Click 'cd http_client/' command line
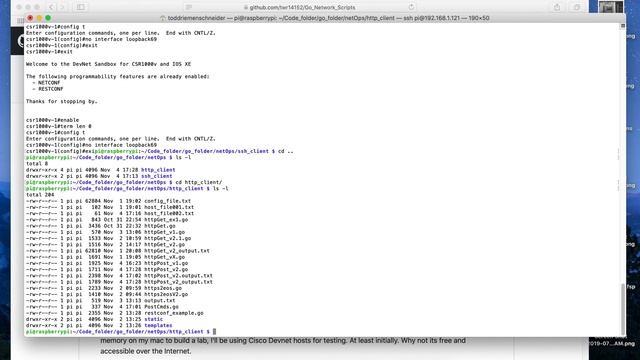640x360 pixels. pos(199,182)
